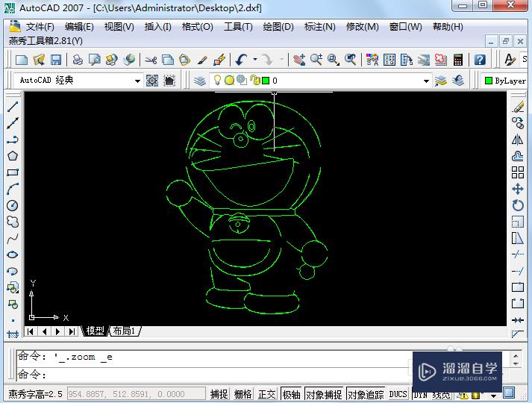Open the Layer Properties Manager icon
Screen dimensions: 532x403
pos(200,81)
